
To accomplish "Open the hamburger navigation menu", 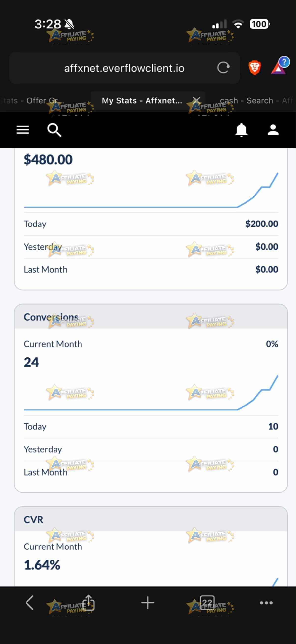I will coord(23,130).
